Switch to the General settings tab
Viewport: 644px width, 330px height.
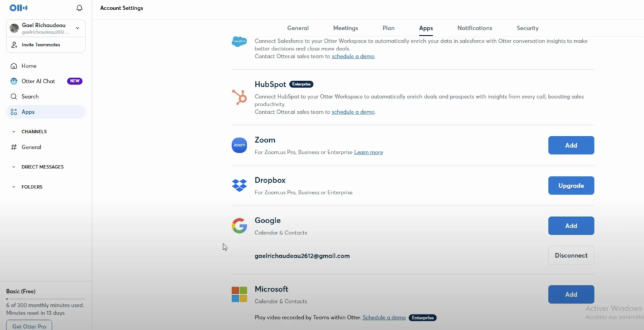(x=297, y=28)
